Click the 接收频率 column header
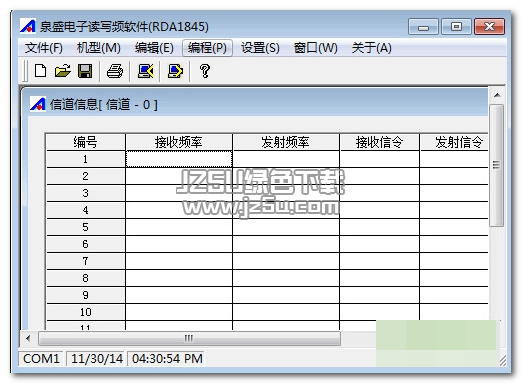 click(179, 142)
